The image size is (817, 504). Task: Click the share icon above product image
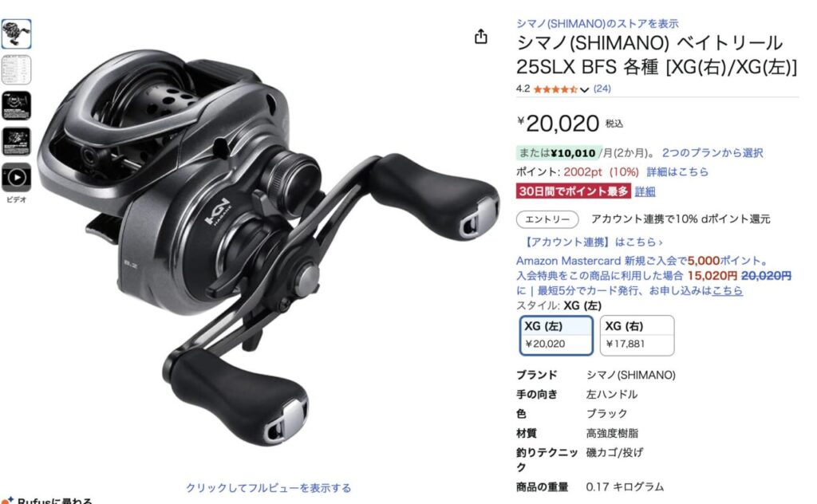click(x=481, y=36)
